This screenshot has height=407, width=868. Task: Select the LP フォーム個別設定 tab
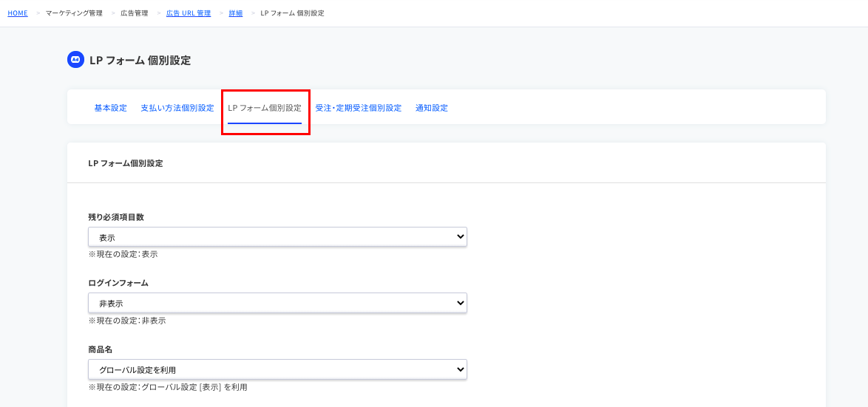[x=265, y=108]
